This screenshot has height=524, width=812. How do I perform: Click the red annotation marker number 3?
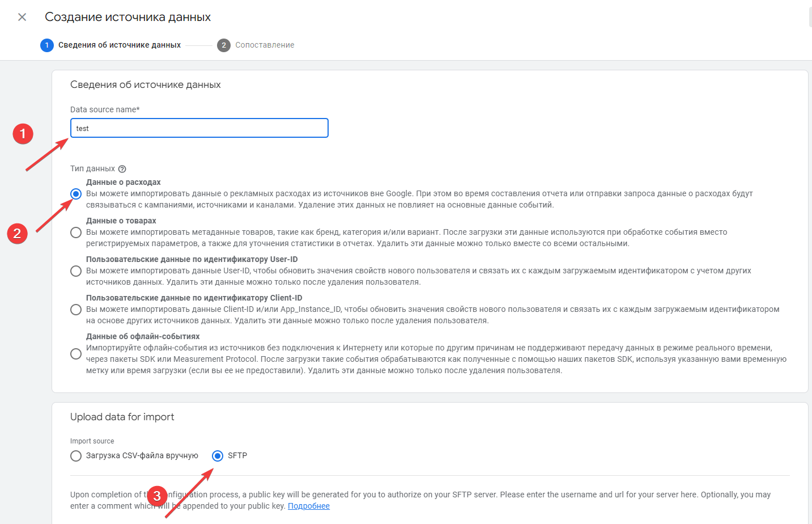[x=157, y=496]
